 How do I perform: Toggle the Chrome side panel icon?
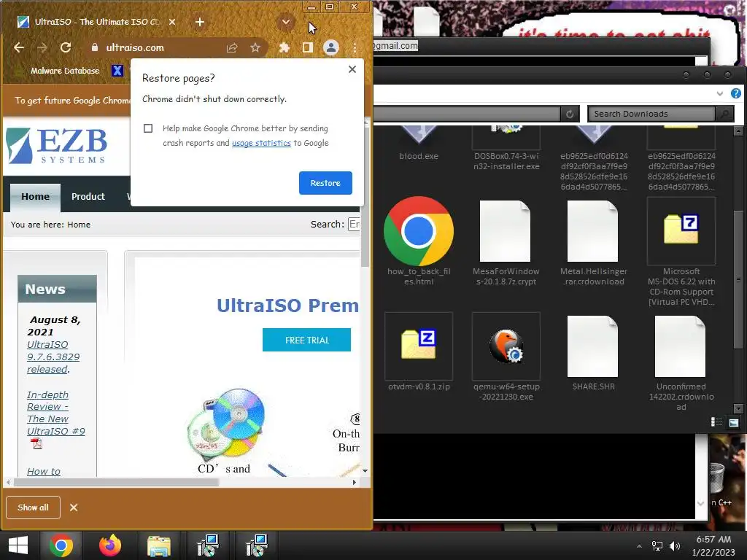(308, 47)
